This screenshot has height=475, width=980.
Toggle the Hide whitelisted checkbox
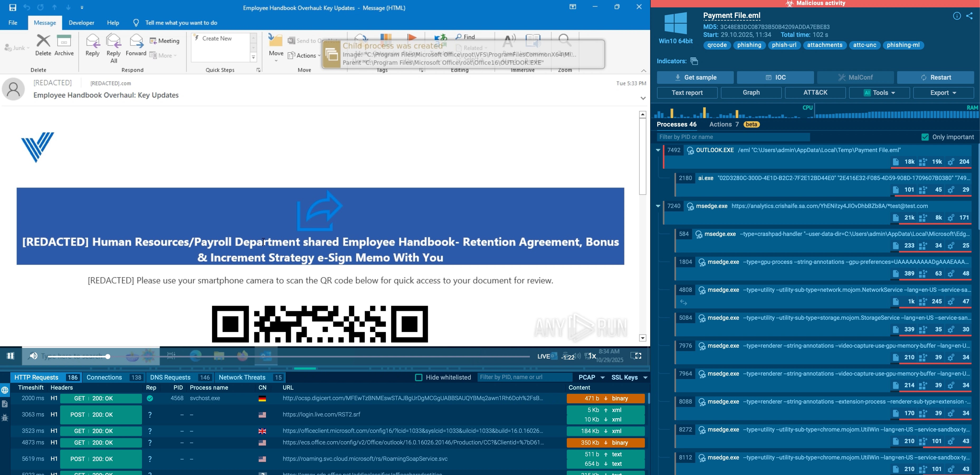[418, 377]
